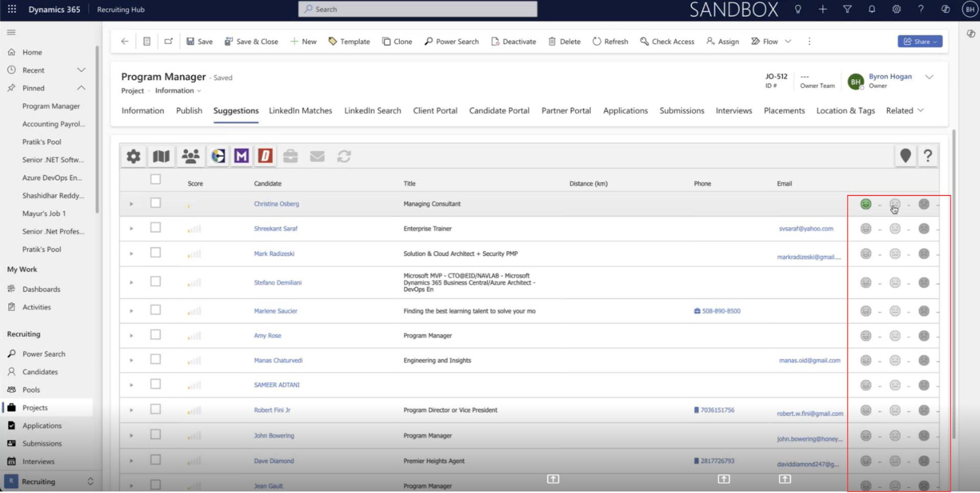Image resolution: width=980 pixels, height=493 pixels.
Task: Show the map view icon
Action: [161, 156]
